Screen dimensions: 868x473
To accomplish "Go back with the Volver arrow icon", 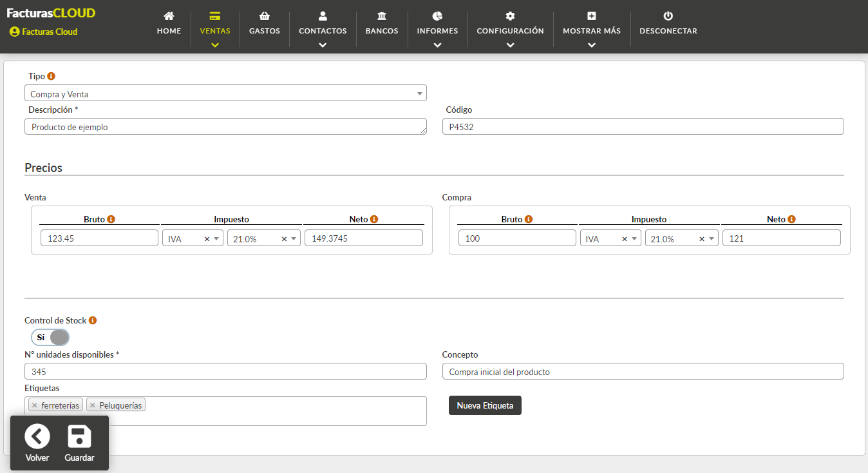I will click(x=37, y=437).
